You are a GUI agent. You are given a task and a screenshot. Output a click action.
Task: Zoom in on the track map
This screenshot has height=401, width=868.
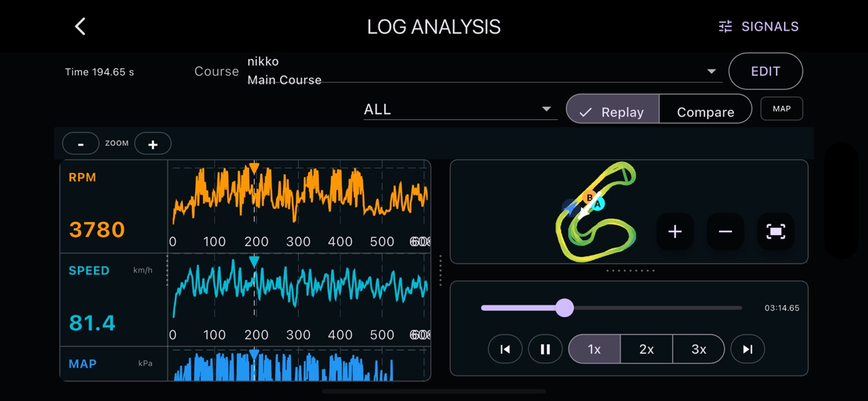(675, 231)
